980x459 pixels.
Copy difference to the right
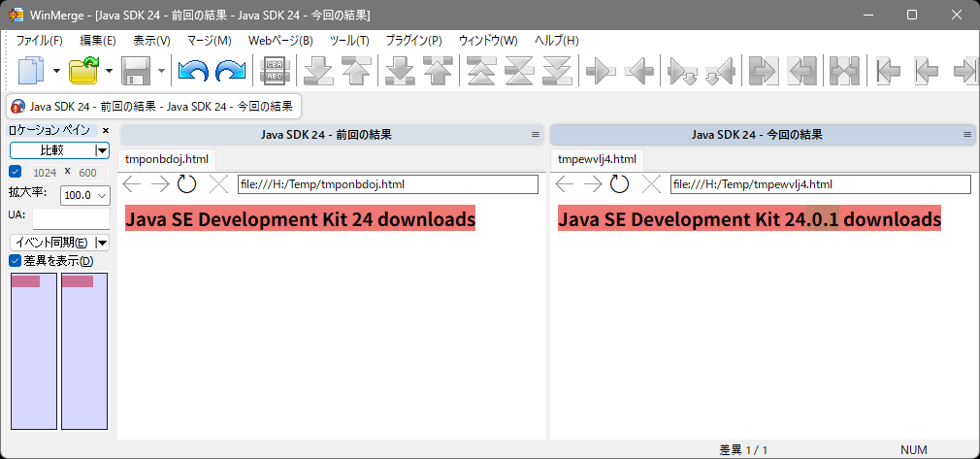click(x=601, y=71)
